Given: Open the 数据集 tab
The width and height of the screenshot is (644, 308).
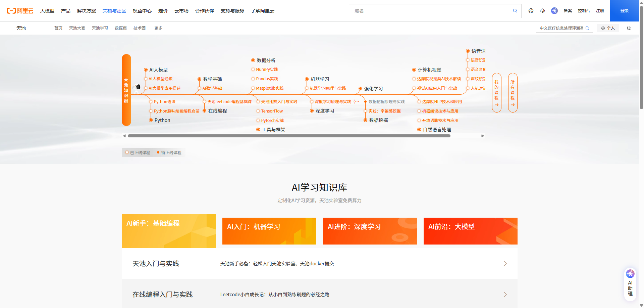Looking at the screenshot, I should point(121,28).
